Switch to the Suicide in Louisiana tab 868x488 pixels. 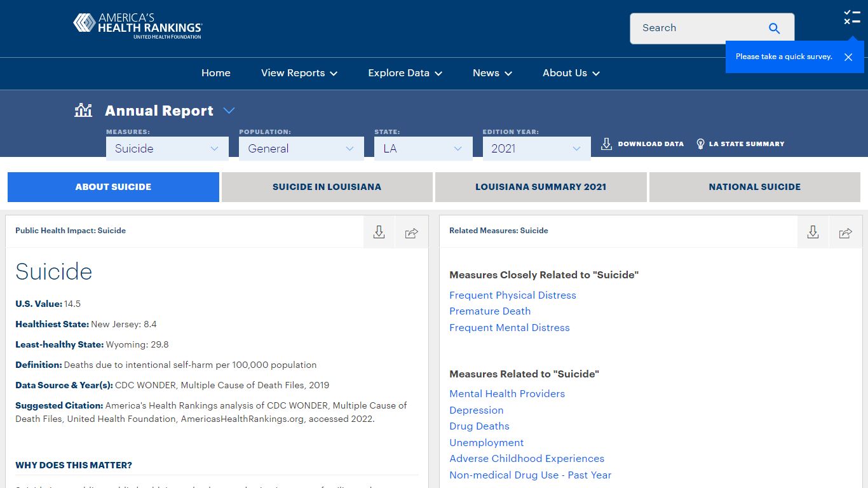327,187
